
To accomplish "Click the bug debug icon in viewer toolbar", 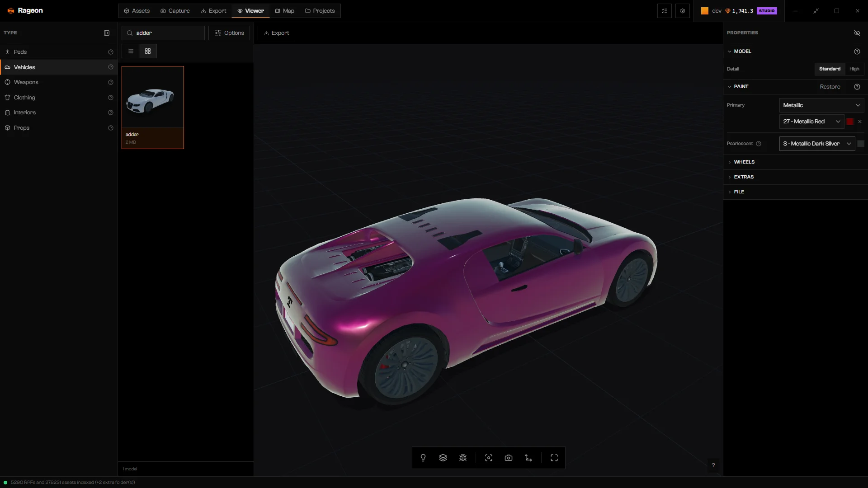I will (x=463, y=458).
